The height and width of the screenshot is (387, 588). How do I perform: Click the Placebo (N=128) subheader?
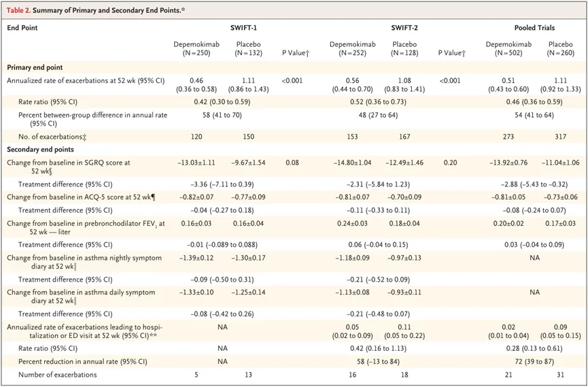405,48
